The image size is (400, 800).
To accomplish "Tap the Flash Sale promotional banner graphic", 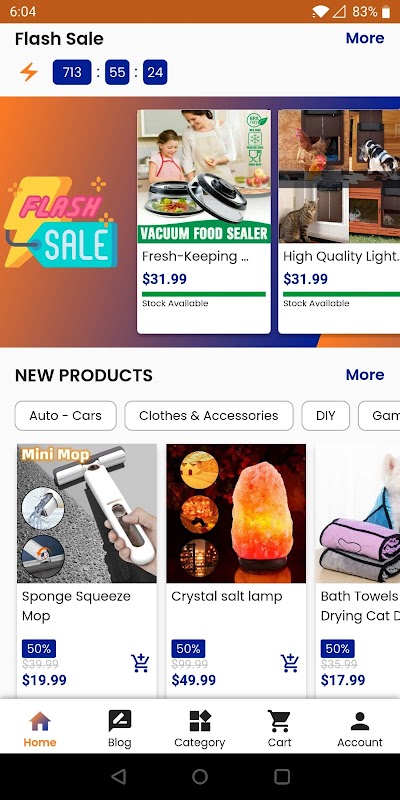I will tap(61, 222).
